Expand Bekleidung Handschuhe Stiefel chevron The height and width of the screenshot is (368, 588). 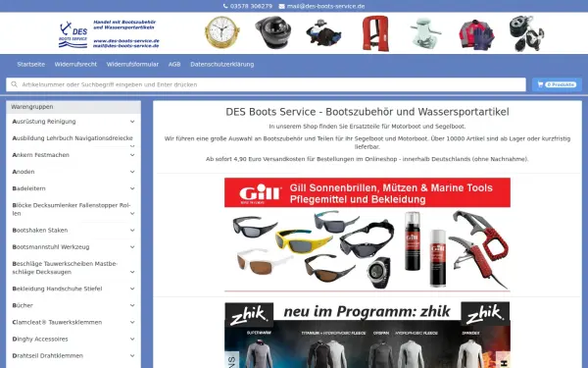point(132,289)
